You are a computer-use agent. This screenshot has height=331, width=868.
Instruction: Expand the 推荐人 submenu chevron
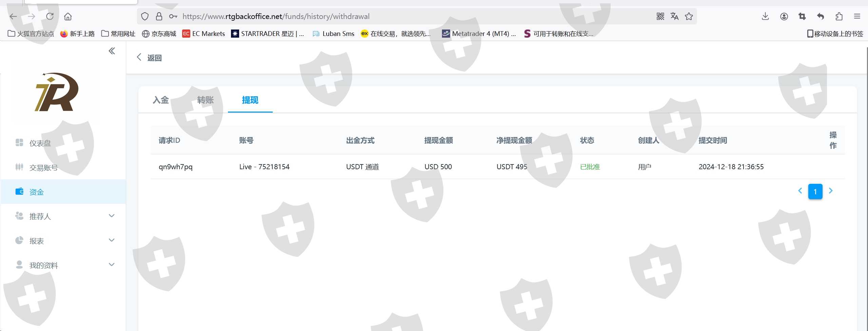[x=112, y=216]
